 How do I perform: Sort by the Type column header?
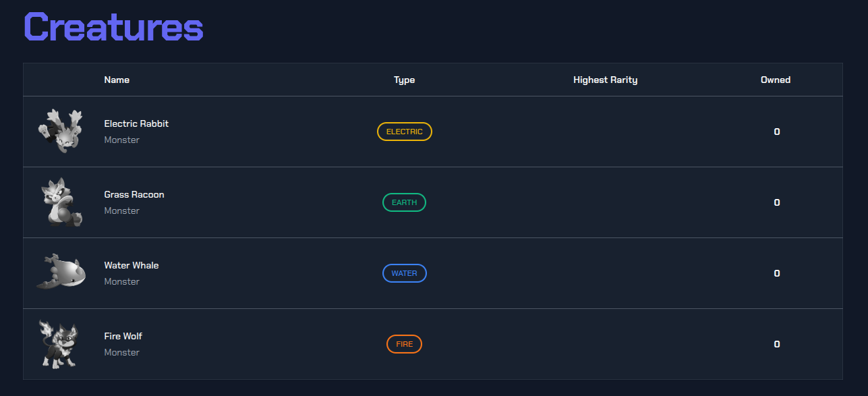(x=404, y=80)
